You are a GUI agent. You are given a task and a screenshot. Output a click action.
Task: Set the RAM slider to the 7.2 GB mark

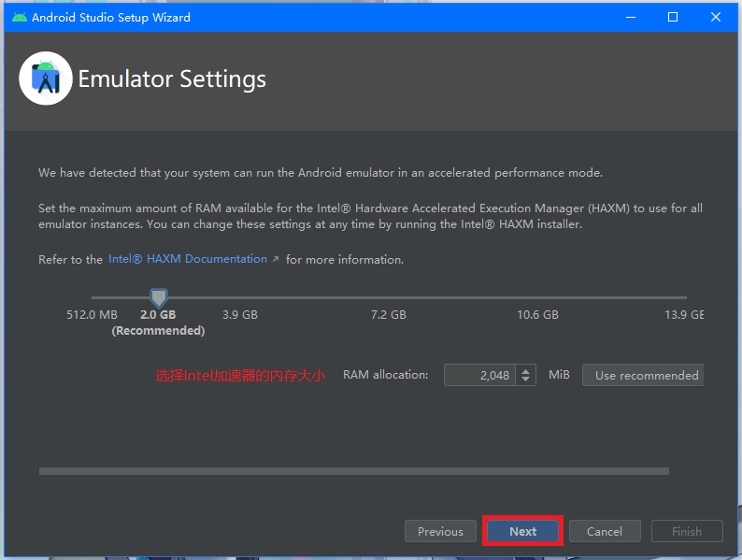click(389, 297)
